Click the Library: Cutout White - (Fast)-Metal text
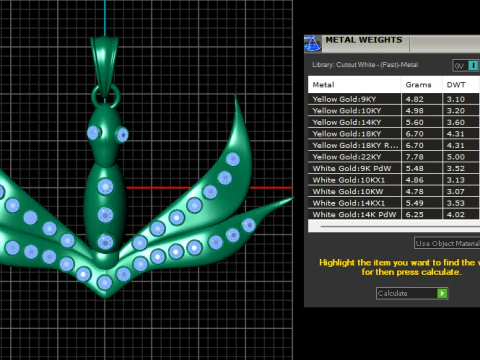Viewport: 480px width, 360px height. 365,65
